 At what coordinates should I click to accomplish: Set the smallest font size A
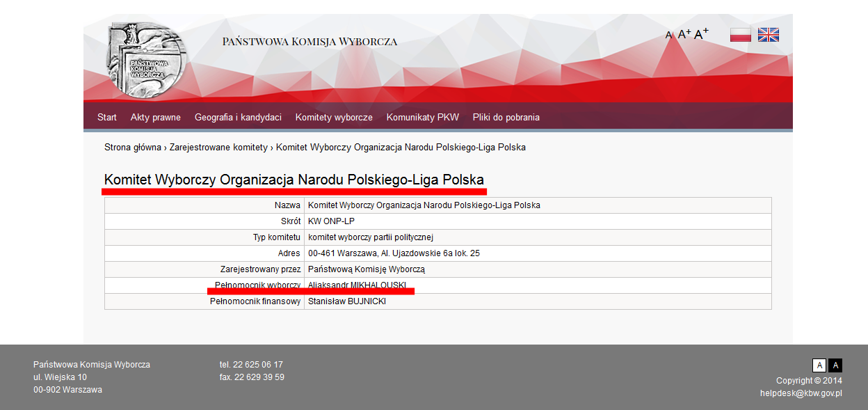coord(669,35)
